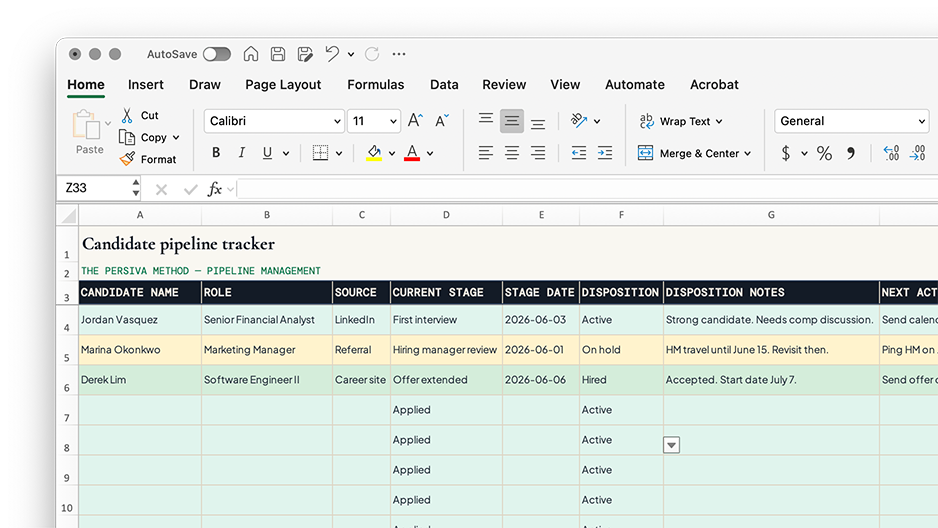Apply the yellow fill color
This screenshot has height=528, width=938.
click(x=374, y=153)
